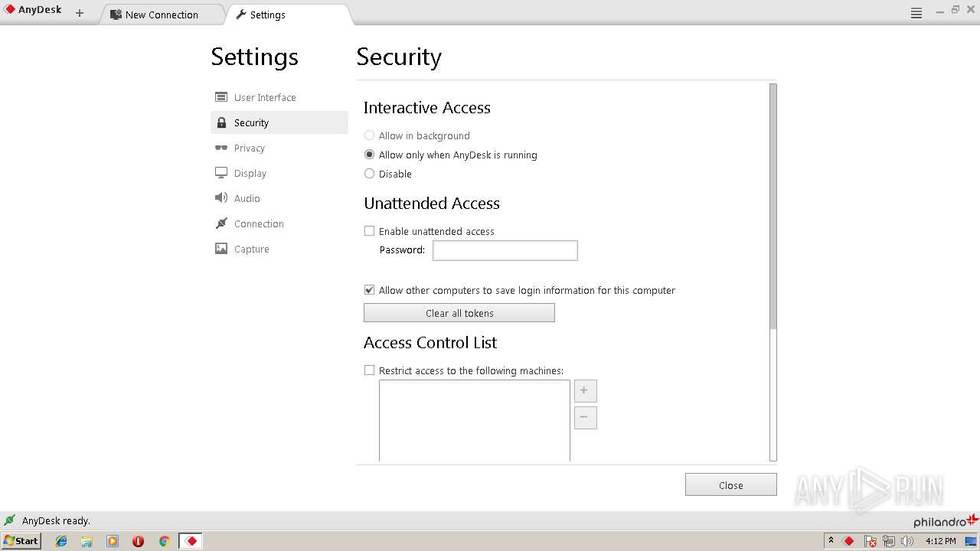Image resolution: width=980 pixels, height=551 pixels.
Task: Click the plus button beside access list
Action: (x=585, y=391)
